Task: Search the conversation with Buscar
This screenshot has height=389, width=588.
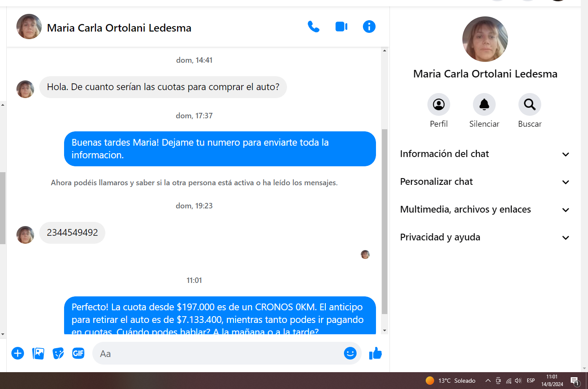Action: pos(529,104)
